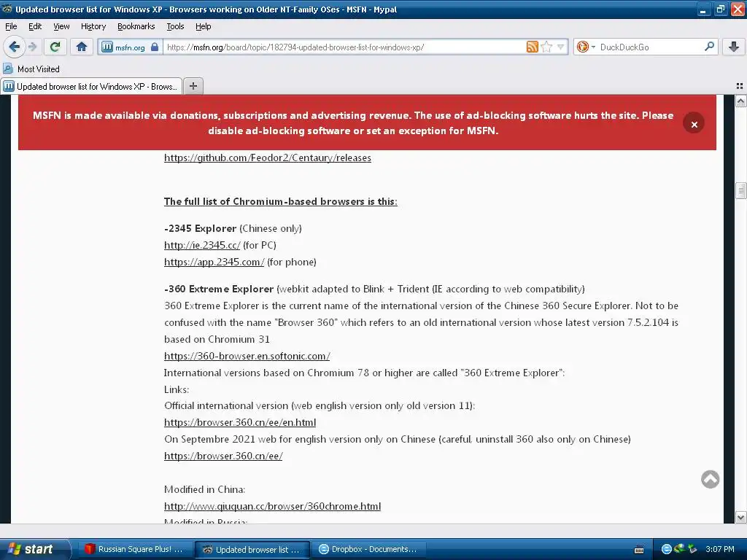
Task: Switch to Dropbox - Documents taskbar window
Action: click(x=368, y=549)
